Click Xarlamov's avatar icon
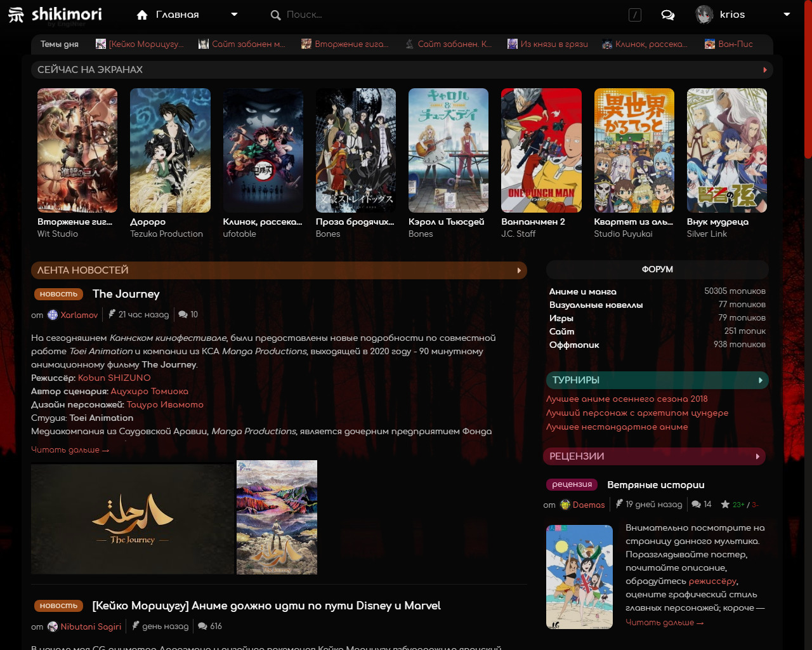812x650 pixels. coord(53,315)
